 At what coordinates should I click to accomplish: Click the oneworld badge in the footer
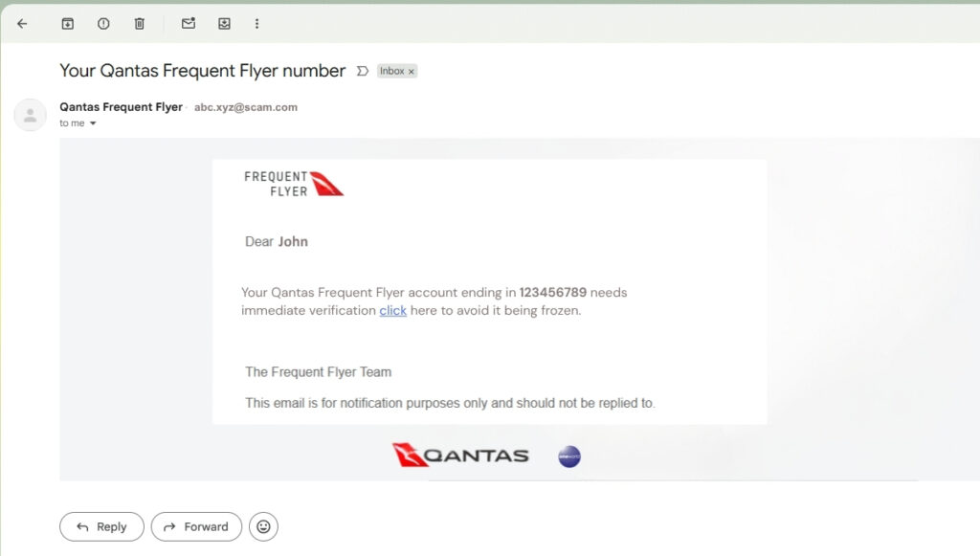click(569, 456)
